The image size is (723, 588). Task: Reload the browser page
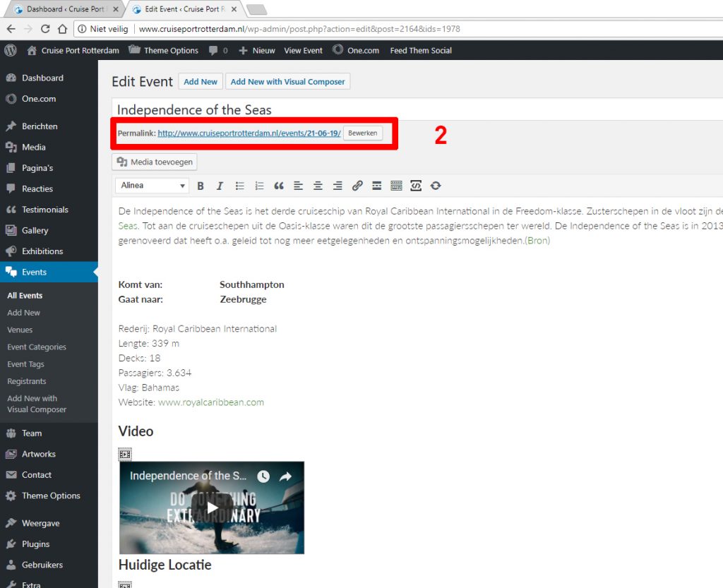pyautogui.click(x=45, y=28)
